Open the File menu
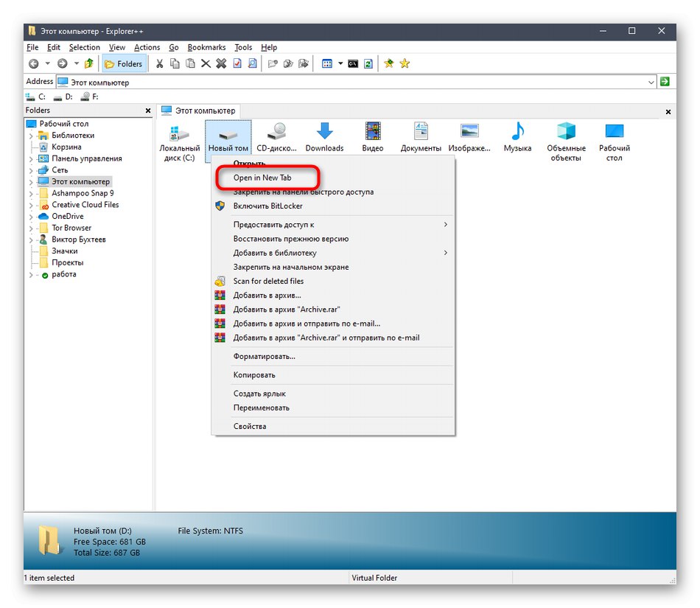This screenshot has width=700, height=608. click(32, 47)
